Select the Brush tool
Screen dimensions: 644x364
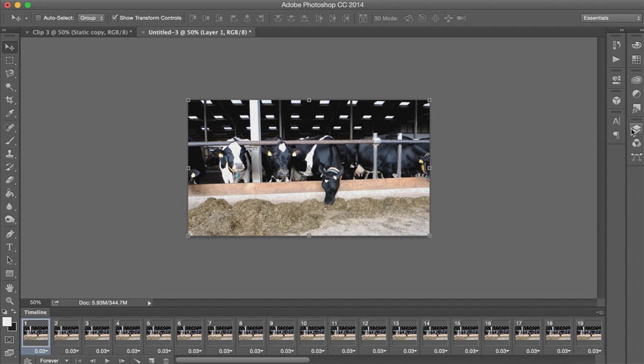pos(10,141)
